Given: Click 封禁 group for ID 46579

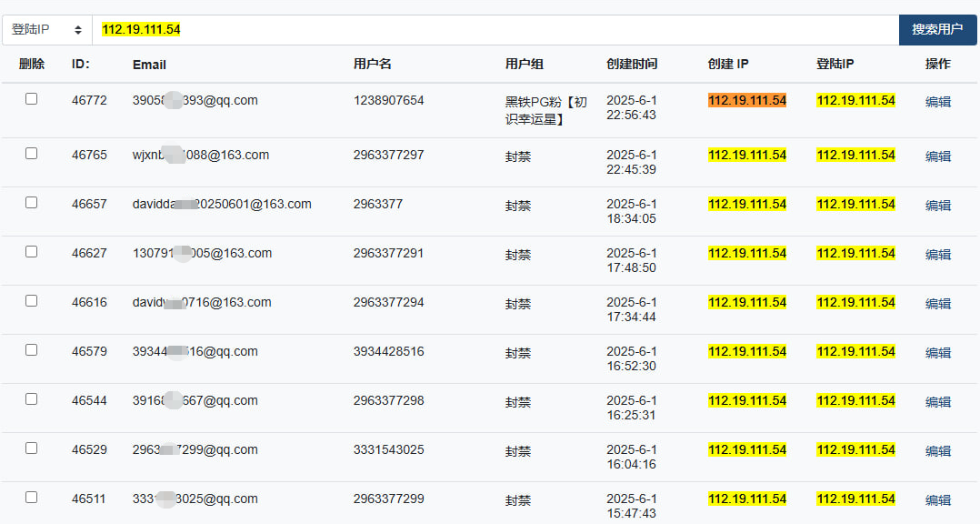Looking at the screenshot, I should click(x=518, y=353).
